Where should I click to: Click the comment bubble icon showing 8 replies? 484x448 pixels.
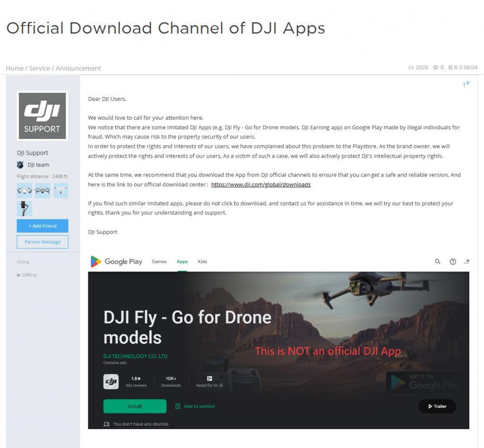435,67
